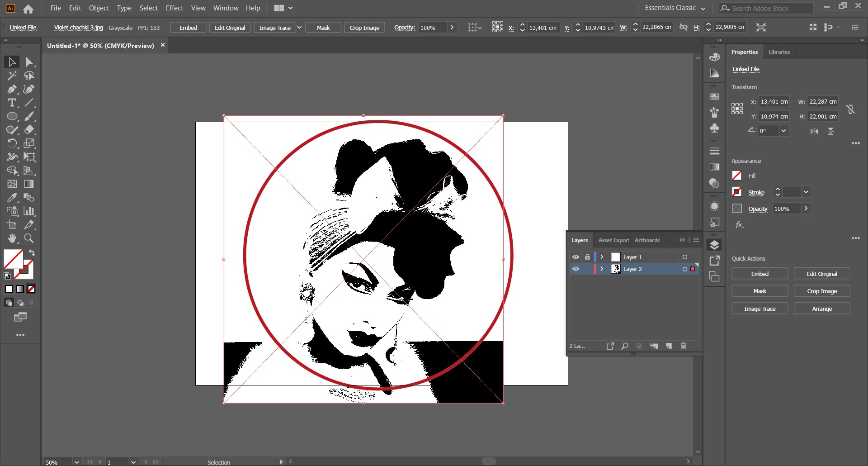The height and width of the screenshot is (466, 868).
Task: Open Image Trace presets dropdown
Action: (x=299, y=28)
